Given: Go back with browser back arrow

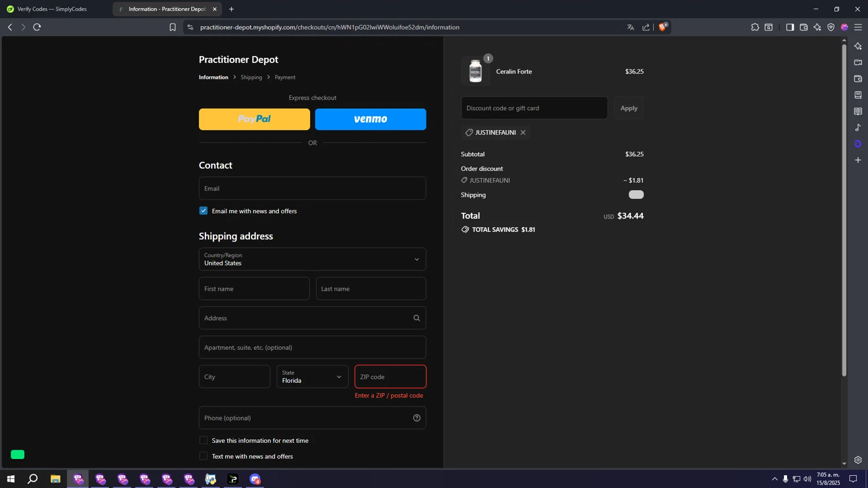Looking at the screenshot, I should pos(10,27).
